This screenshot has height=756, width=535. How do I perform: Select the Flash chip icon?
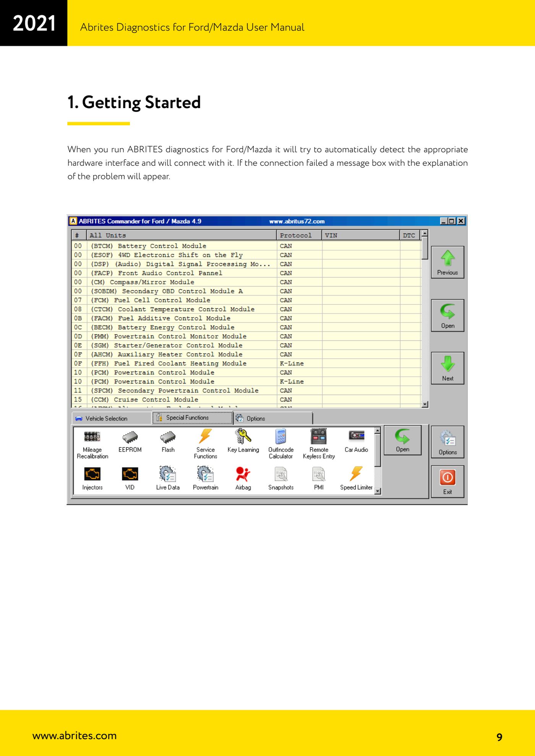coord(168,441)
